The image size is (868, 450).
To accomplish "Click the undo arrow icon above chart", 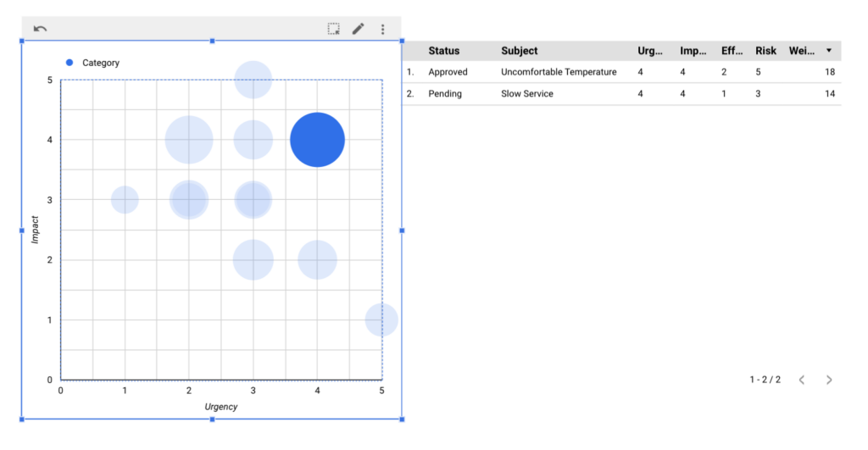I will [x=40, y=29].
